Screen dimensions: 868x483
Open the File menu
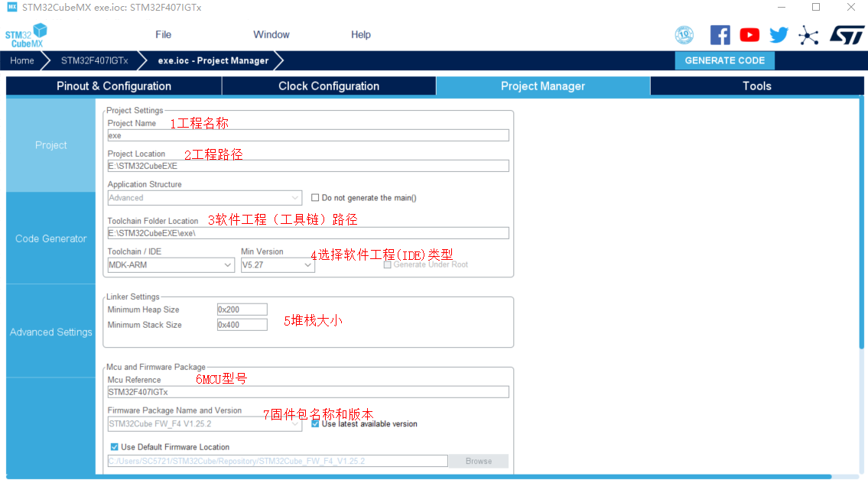click(x=164, y=34)
